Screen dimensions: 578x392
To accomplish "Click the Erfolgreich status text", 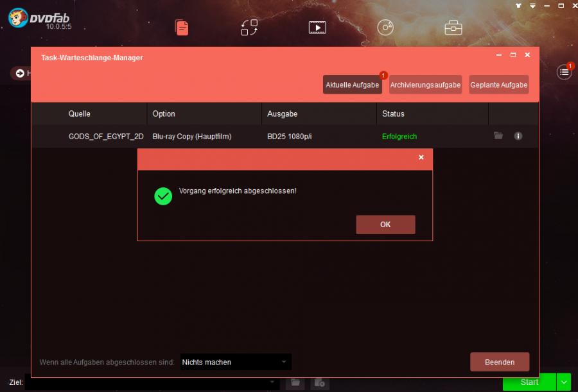I will (399, 136).
